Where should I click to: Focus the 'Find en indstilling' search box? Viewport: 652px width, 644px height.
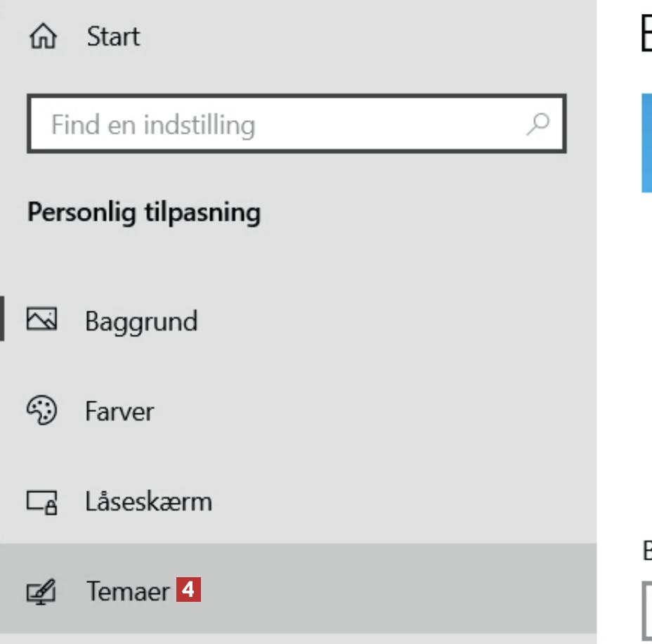point(296,124)
